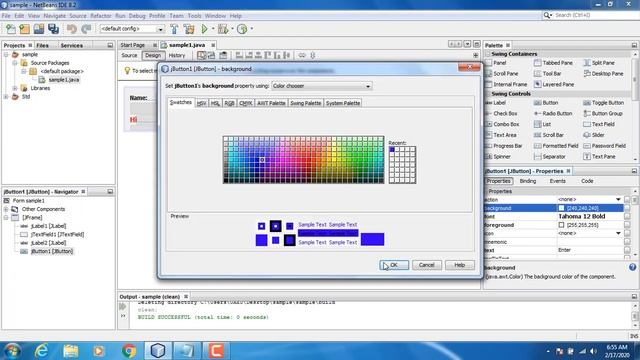This screenshot has width=640, height=360.
Task: Switch to the CMYK tab
Action: click(x=245, y=103)
